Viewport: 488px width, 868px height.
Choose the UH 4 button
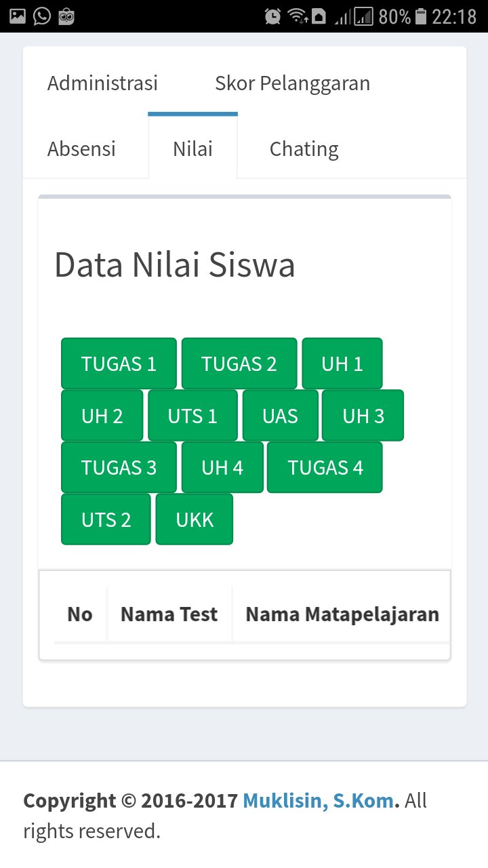222,467
